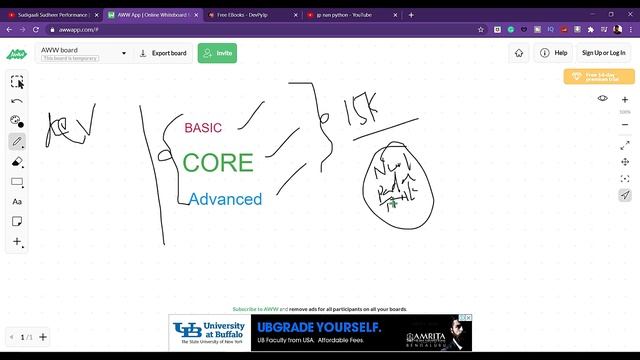
Task: Click the AWW logo
Action: (x=17, y=53)
